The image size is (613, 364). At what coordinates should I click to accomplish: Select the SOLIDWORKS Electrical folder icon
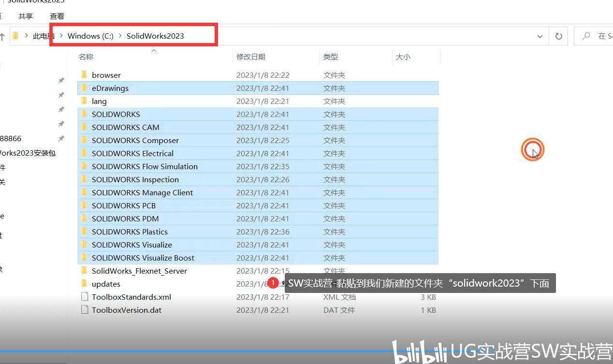coord(84,153)
